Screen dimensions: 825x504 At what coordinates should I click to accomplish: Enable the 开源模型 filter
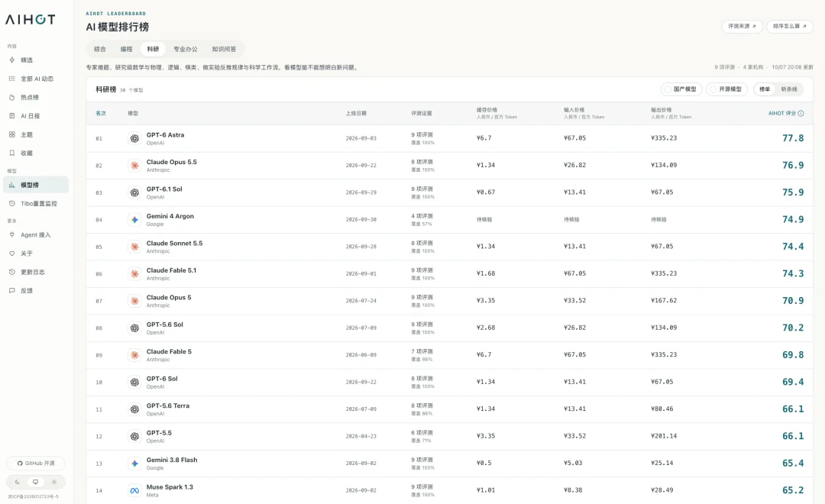click(726, 89)
